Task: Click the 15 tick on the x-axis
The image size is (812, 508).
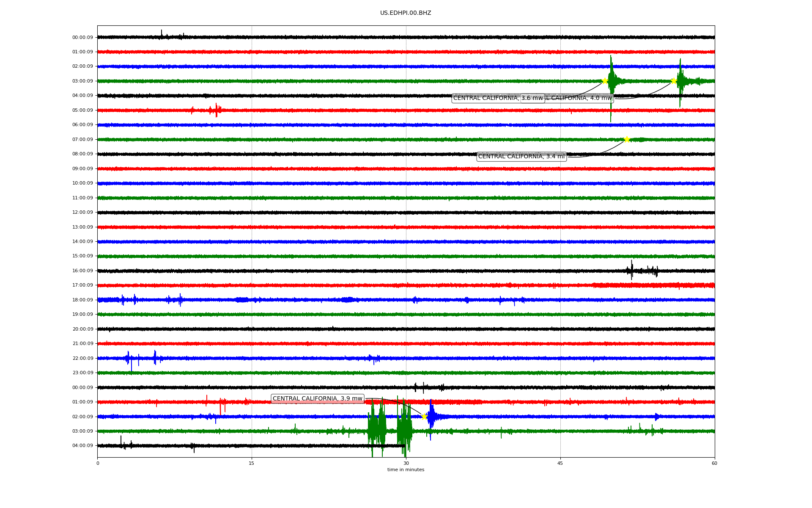Action: pyautogui.click(x=252, y=463)
